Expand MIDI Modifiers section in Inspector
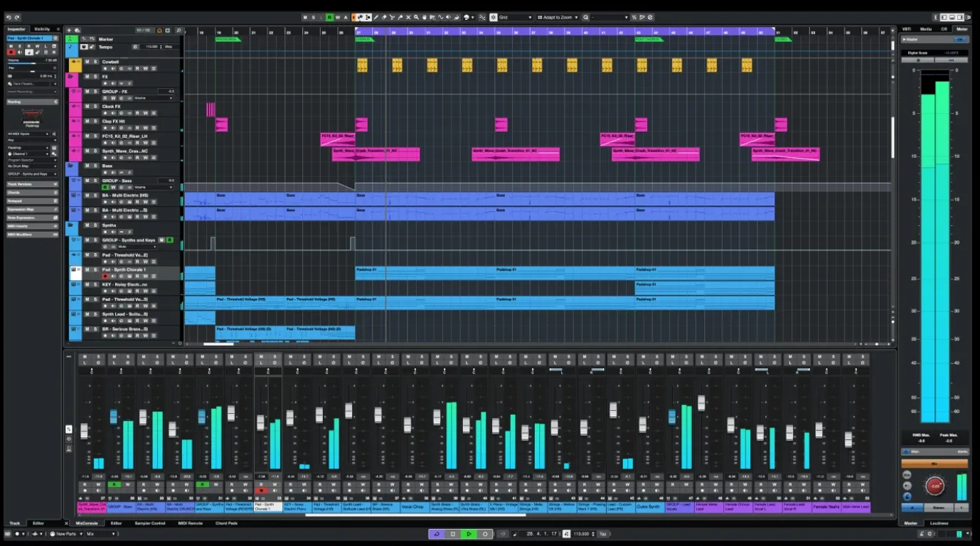Image resolution: width=980 pixels, height=546 pixels. click(x=33, y=235)
